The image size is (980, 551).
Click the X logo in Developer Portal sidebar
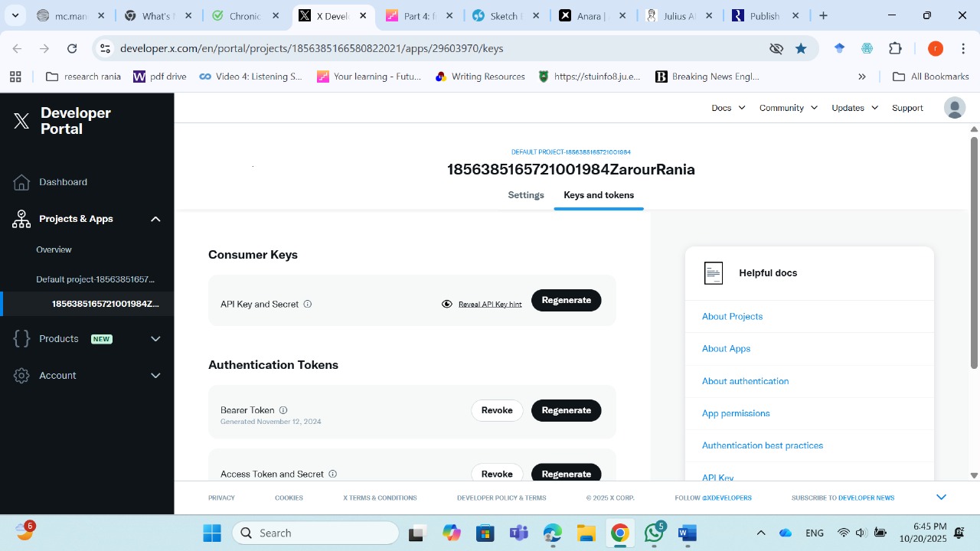[21, 121]
